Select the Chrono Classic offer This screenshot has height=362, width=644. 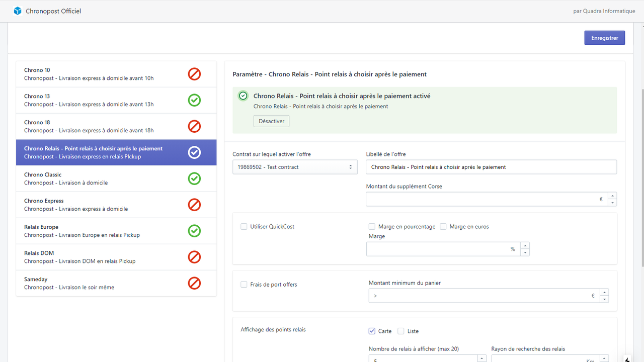(x=116, y=179)
